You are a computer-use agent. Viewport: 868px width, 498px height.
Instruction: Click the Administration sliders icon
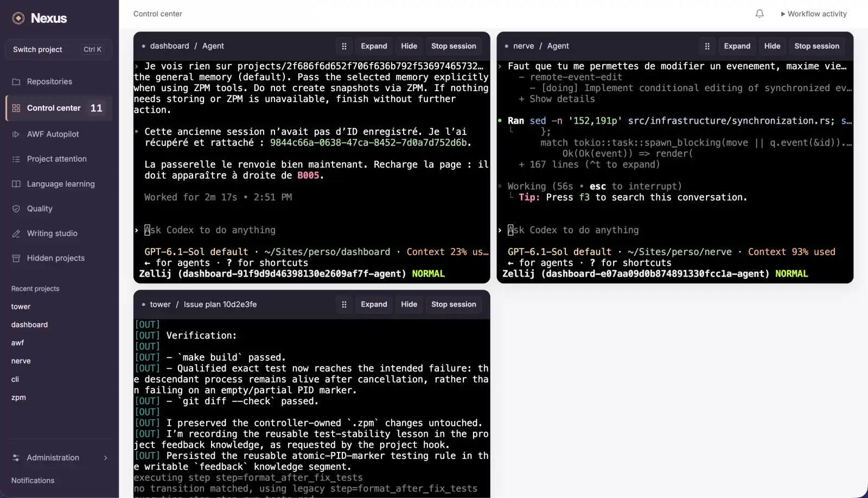[16, 457]
